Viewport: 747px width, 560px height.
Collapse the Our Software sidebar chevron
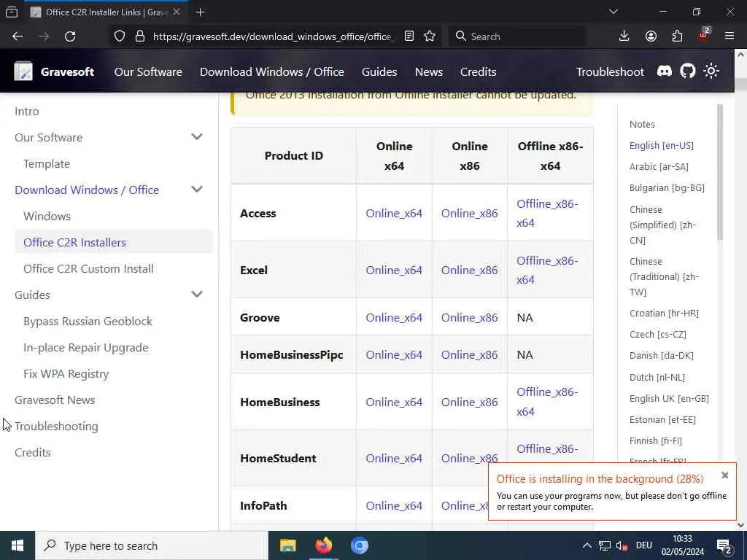197,137
